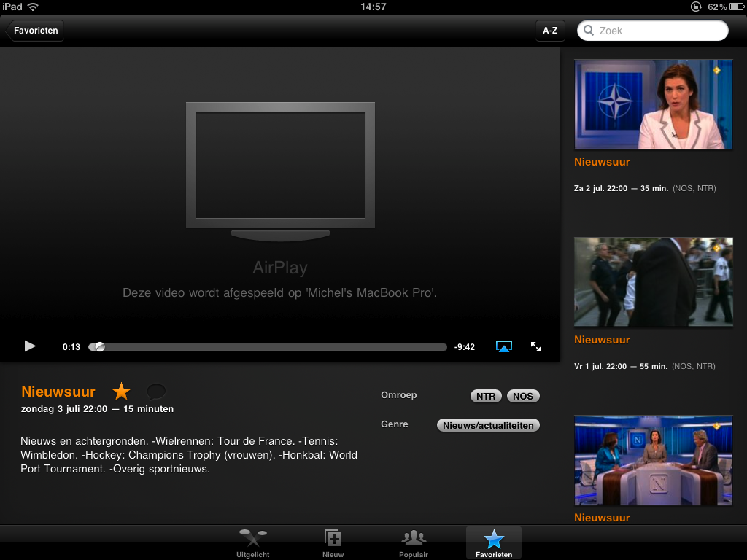
Task: Seek using the video progress slider knob
Action: tap(99, 346)
